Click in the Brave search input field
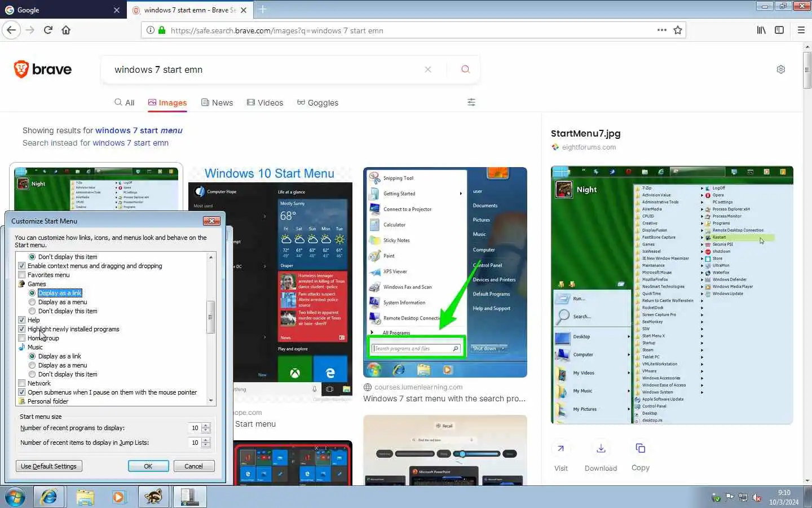The width and height of the screenshot is (812, 508). [265, 69]
